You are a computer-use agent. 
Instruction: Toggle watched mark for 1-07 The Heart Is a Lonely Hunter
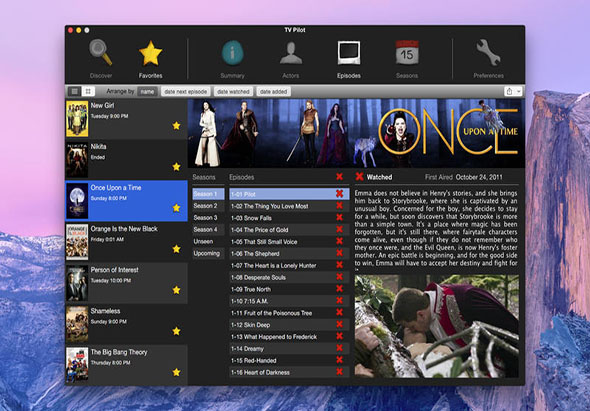pyautogui.click(x=339, y=265)
